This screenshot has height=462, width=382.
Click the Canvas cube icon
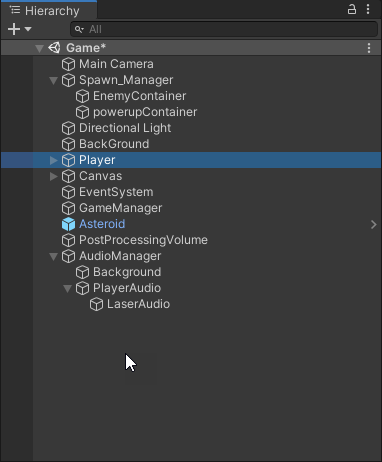coord(68,176)
